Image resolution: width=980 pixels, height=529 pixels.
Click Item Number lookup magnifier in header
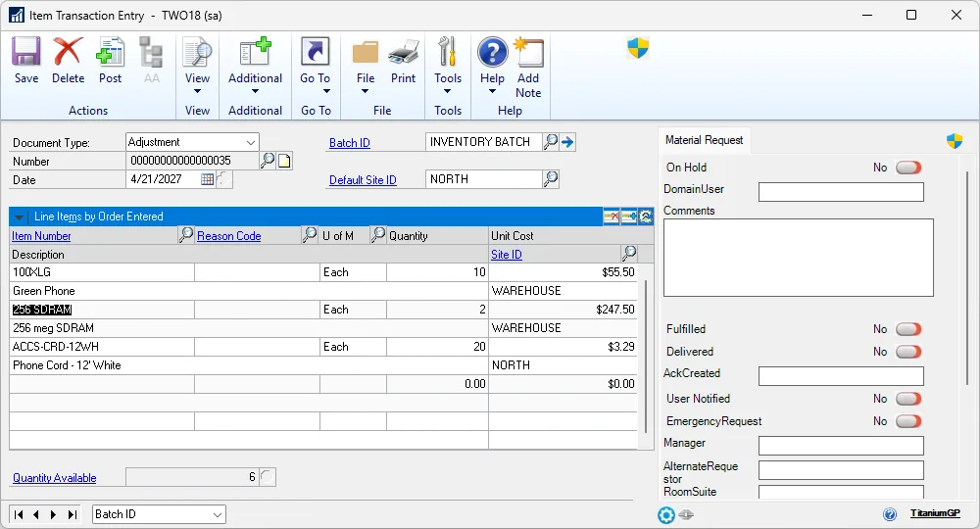pyautogui.click(x=185, y=235)
